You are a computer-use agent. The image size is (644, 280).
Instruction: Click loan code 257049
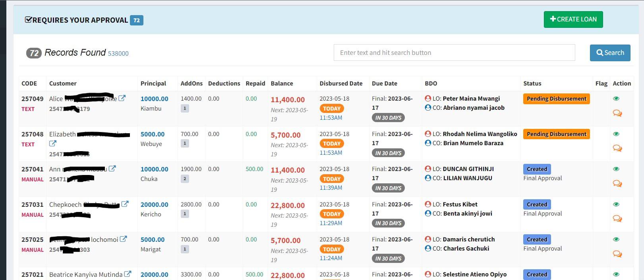coord(33,99)
